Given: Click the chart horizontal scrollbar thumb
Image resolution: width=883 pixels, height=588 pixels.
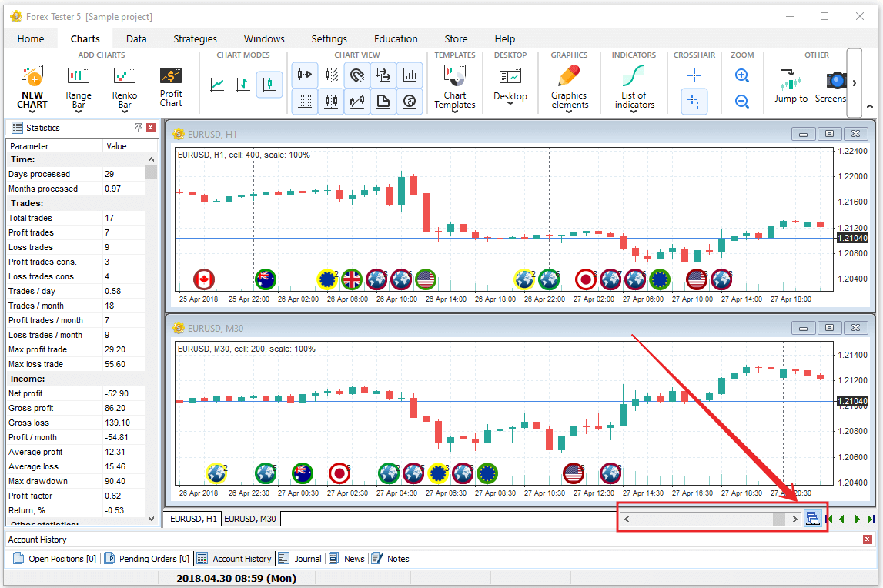Looking at the screenshot, I should (x=779, y=519).
